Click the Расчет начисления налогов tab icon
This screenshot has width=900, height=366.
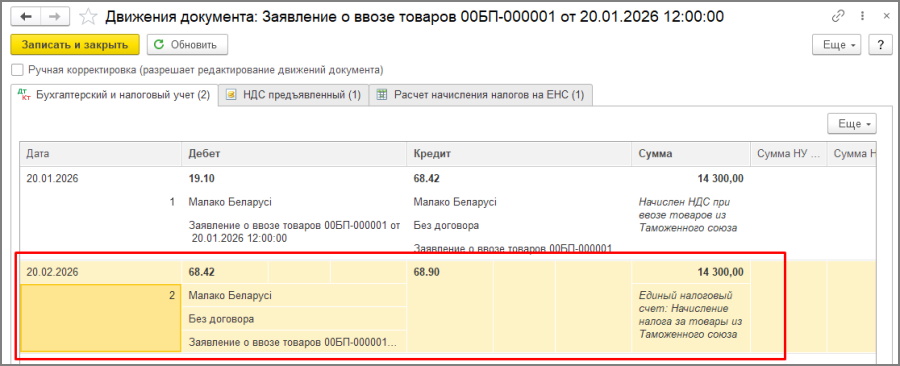pos(382,95)
